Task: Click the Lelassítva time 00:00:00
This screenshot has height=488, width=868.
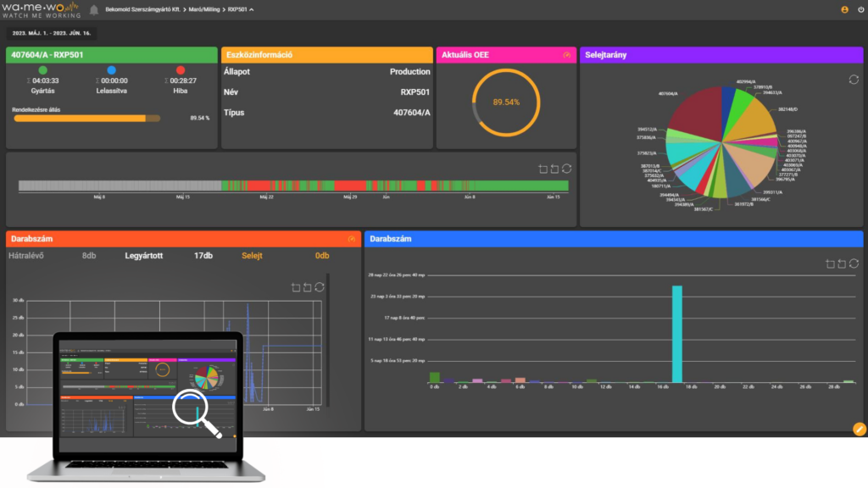Action: tap(114, 80)
